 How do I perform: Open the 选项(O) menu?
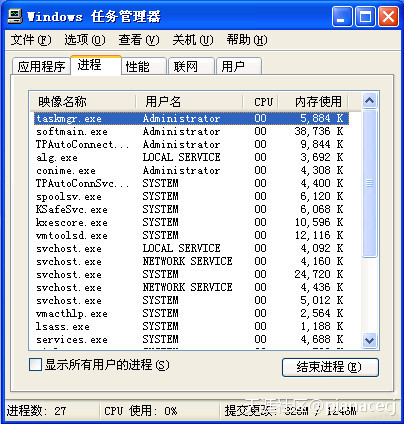click(x=85, y=40)
